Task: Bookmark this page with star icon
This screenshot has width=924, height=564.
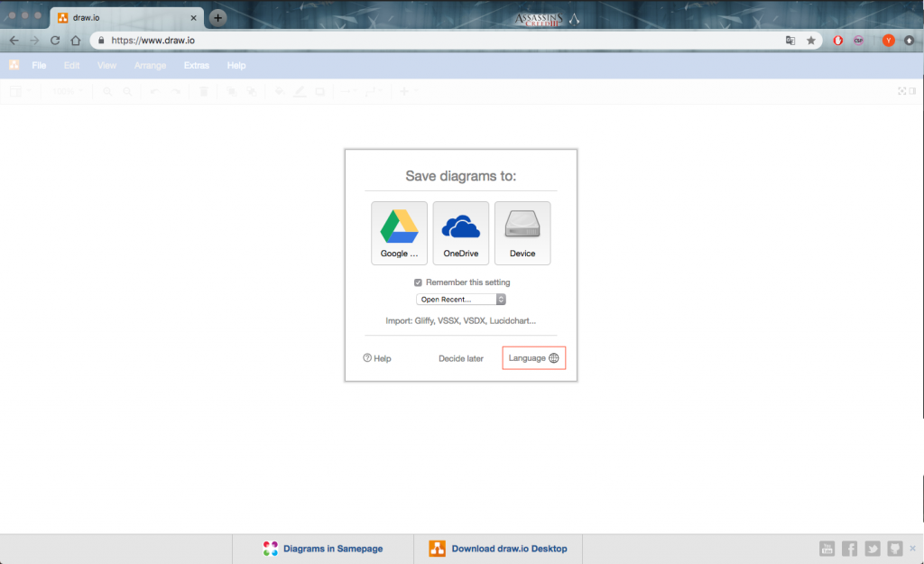Action: pyautogui.click(x=811, y=40)
